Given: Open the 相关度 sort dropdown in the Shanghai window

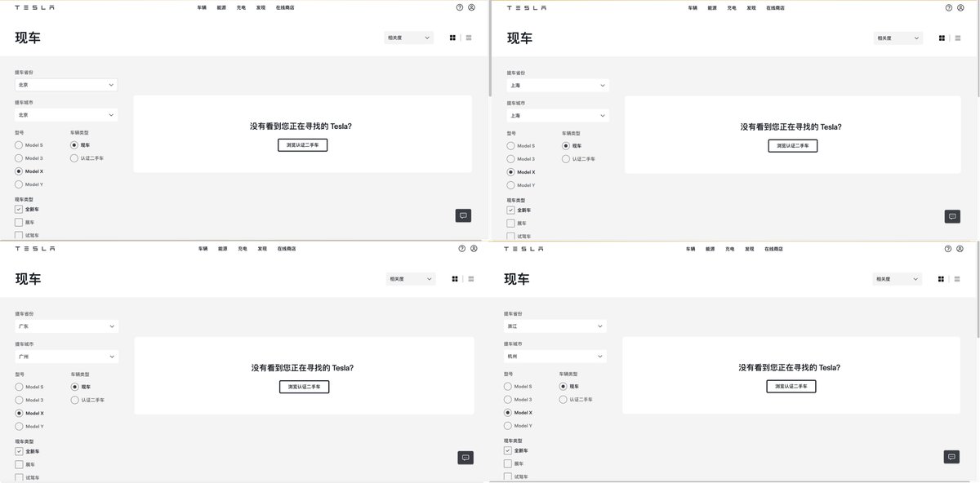Looking at the screenshot, I should (898, 38).
